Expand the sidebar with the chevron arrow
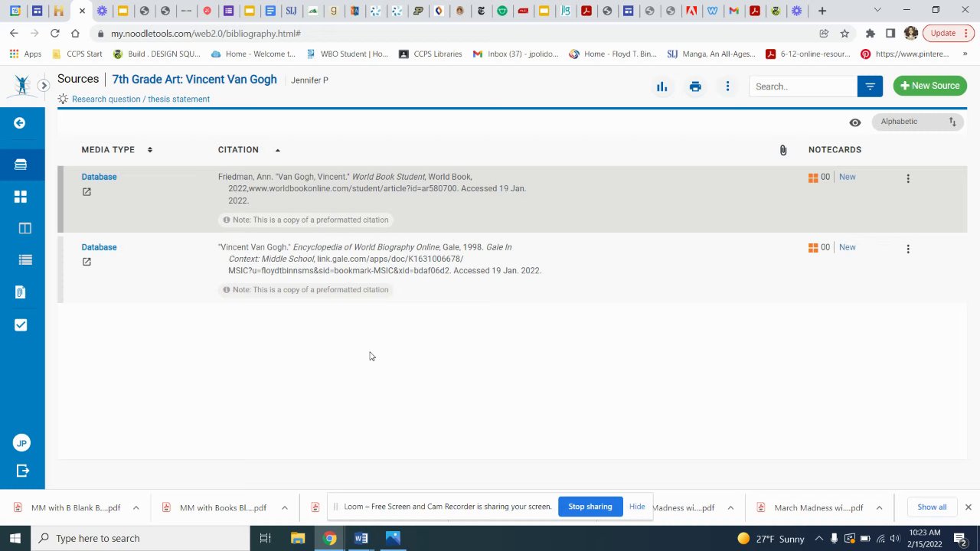Image resolution: width=980 pixels, height=551 pixels. (44, 86)
